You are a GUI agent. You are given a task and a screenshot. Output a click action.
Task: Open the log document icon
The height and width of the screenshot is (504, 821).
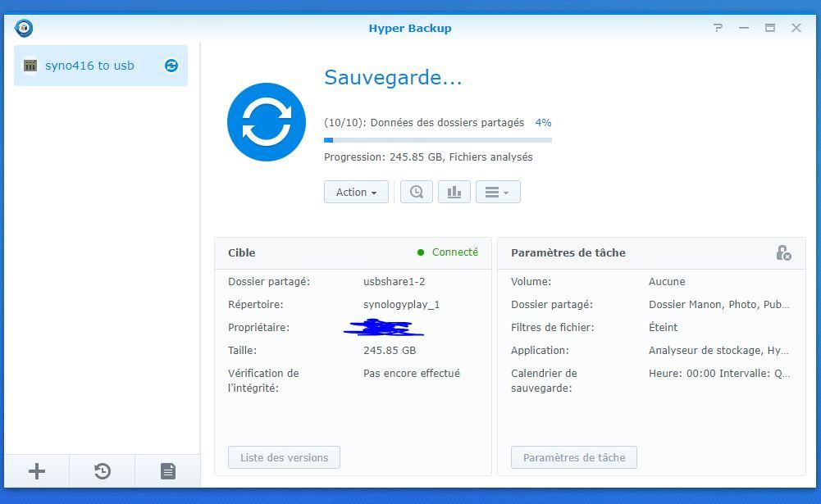click(x=168, y=471)
